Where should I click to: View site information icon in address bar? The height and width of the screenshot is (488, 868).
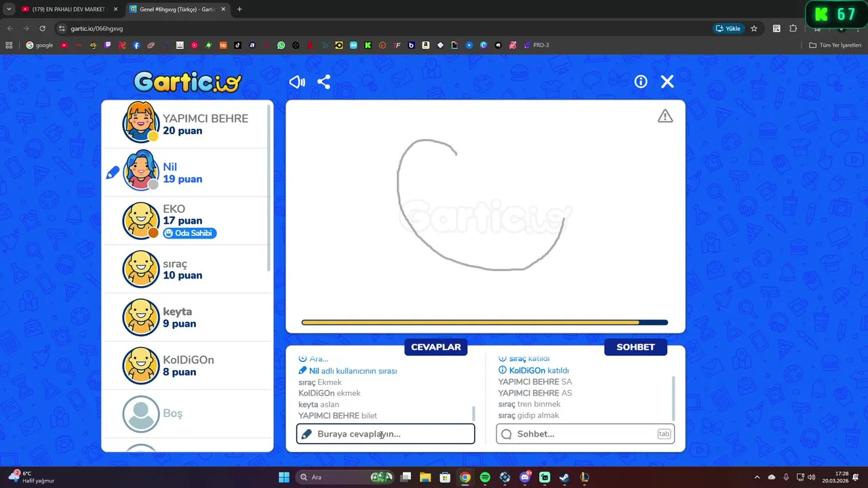(x=62, y=28)
